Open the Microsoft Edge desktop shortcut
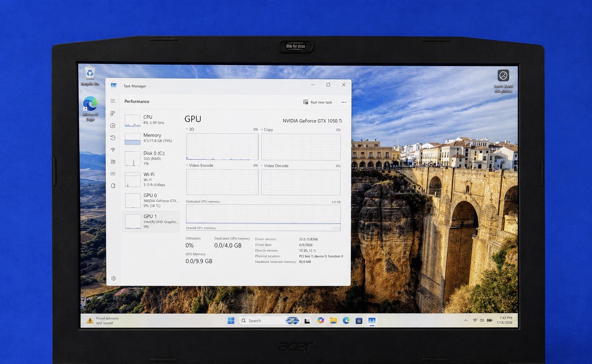 point(90,109)
